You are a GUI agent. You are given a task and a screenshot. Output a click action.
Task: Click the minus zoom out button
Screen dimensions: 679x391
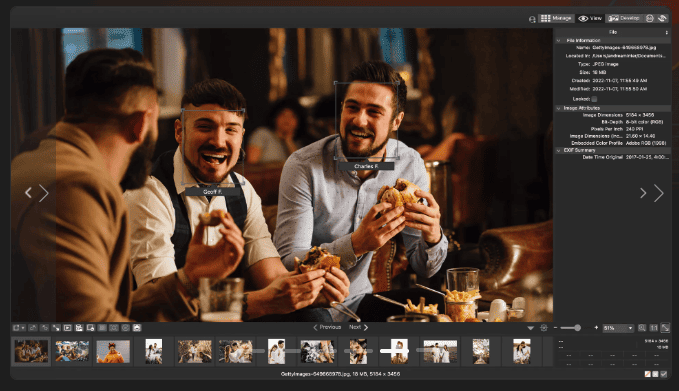tap(556, 328)
